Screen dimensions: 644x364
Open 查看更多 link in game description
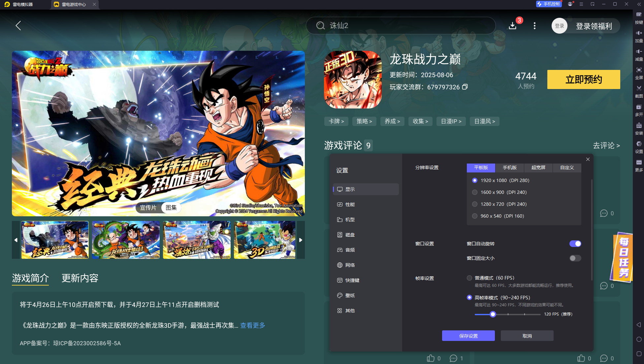point(253,325)
